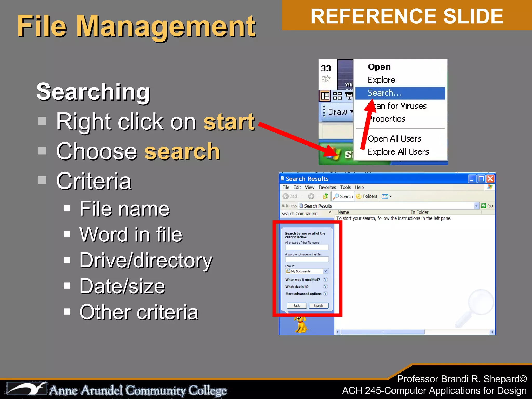Choose 'Scan for Viruses' context entry
This screenshot has width=532, height=399.
pos(400,106)
